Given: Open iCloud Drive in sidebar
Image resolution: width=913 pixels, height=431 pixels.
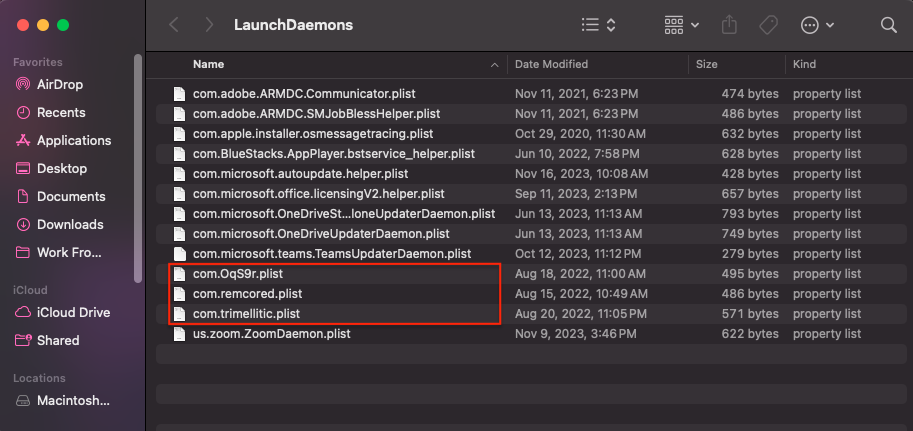Looking at the screenshot, I should [x=74, y=312].
